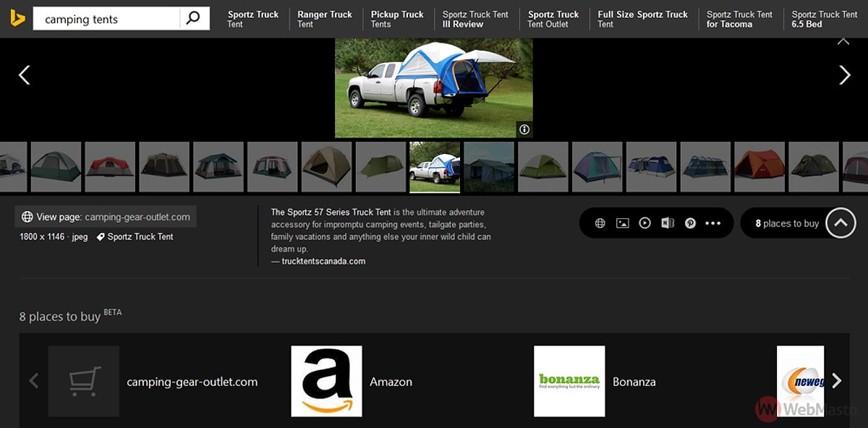The height and width of the screenshot is (428, 868).
Task: Save the image to OneNote
Action: tap(667, 223)
